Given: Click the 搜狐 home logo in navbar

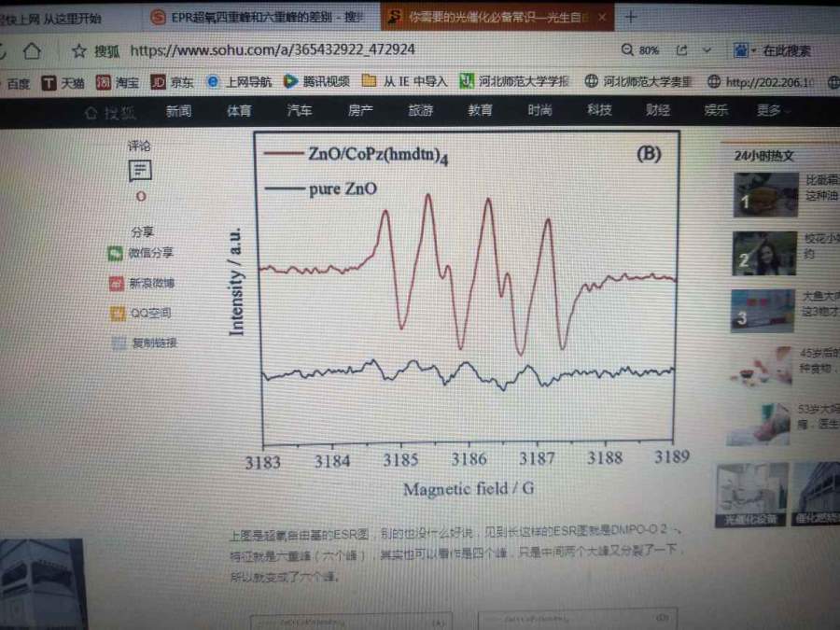Looking at the screenshot, I should (x=110, y=113).
